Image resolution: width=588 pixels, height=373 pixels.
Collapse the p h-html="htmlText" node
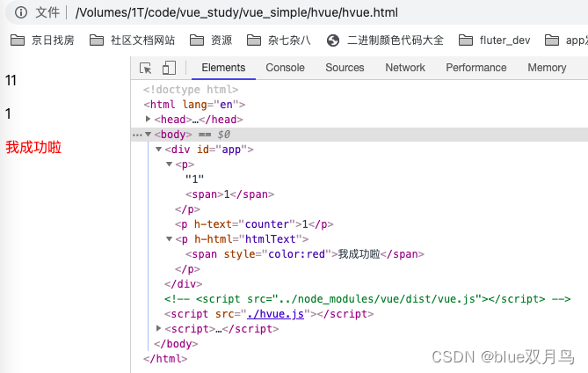[x=169, y=238]
